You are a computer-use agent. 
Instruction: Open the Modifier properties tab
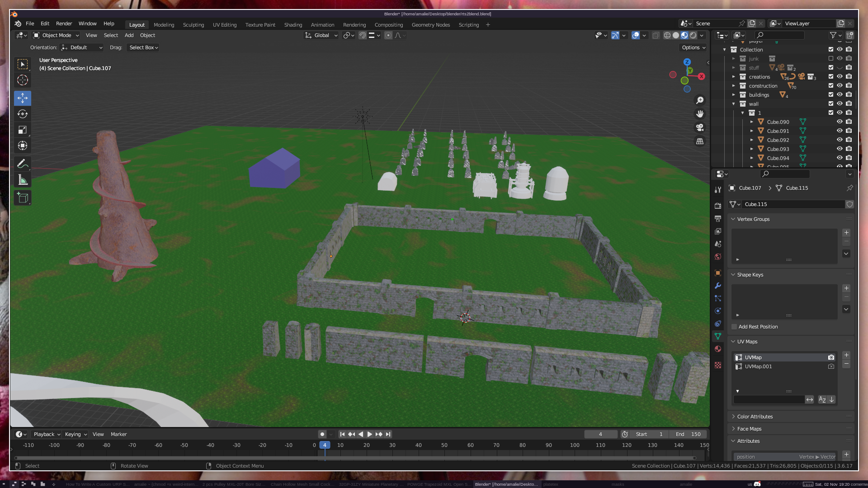click(718, 286)
